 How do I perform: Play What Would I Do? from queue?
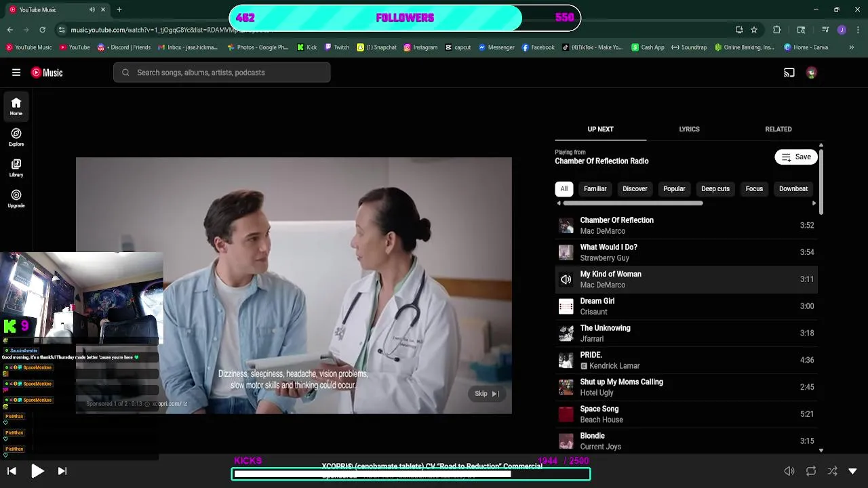click(x=686, y=252)
